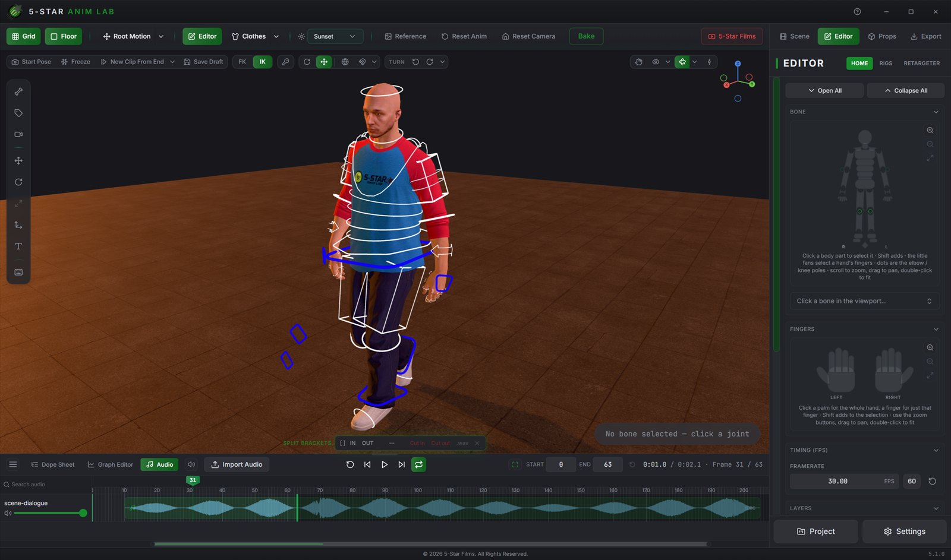Screen dimensions: 951x560
Task: Click the timeline horizontal scrollbar
Action: coord(431,543)
